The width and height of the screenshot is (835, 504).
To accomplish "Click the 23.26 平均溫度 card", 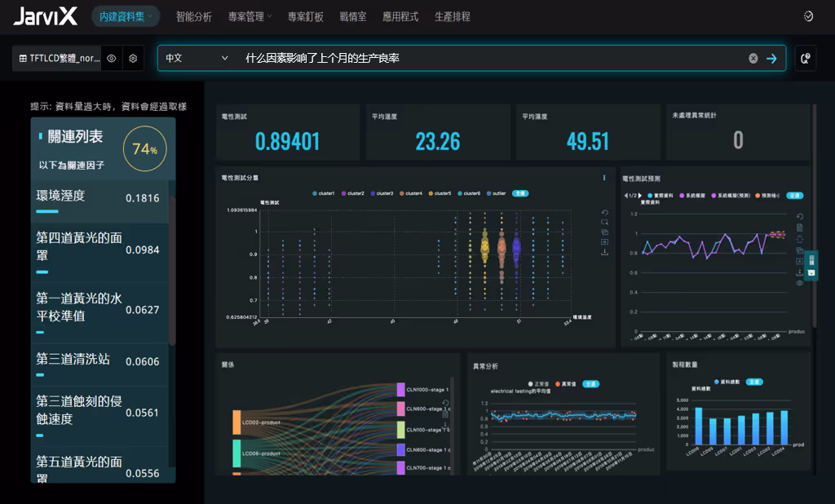I will tap(438, 132).
